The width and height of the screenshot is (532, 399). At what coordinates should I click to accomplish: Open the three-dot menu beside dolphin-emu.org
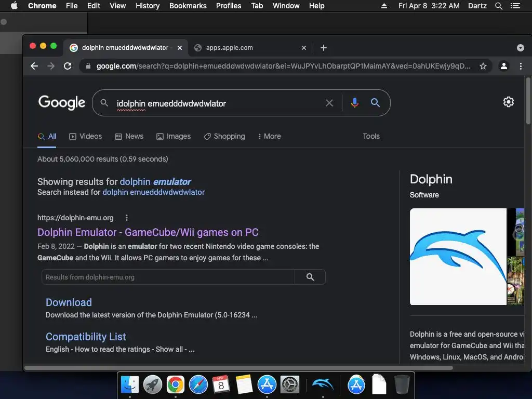(127, 218)
